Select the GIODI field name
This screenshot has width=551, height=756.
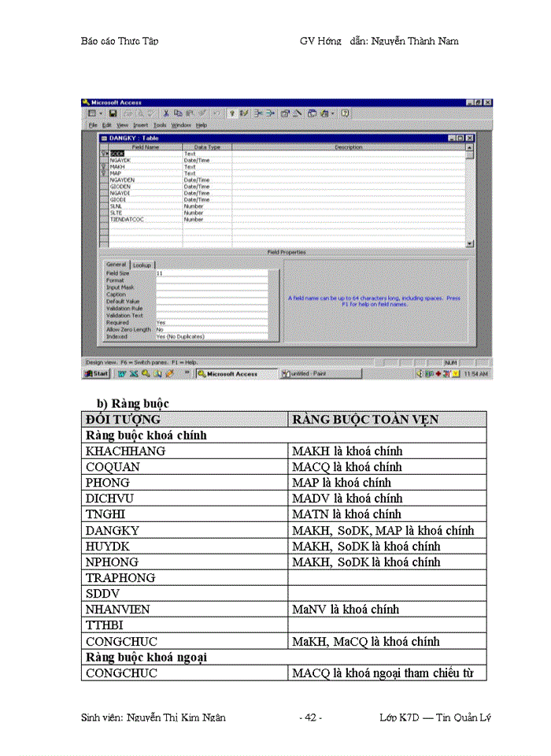[x=117, y=199]
